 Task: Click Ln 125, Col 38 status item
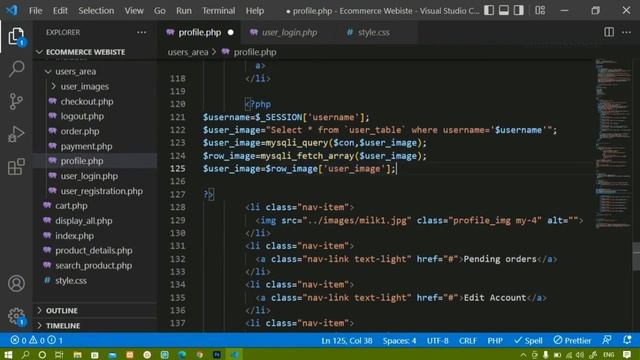point(347,340)
